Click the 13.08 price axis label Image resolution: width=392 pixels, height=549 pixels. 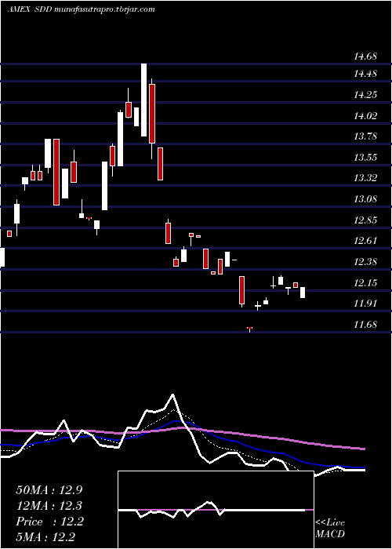tap(365, 199)
